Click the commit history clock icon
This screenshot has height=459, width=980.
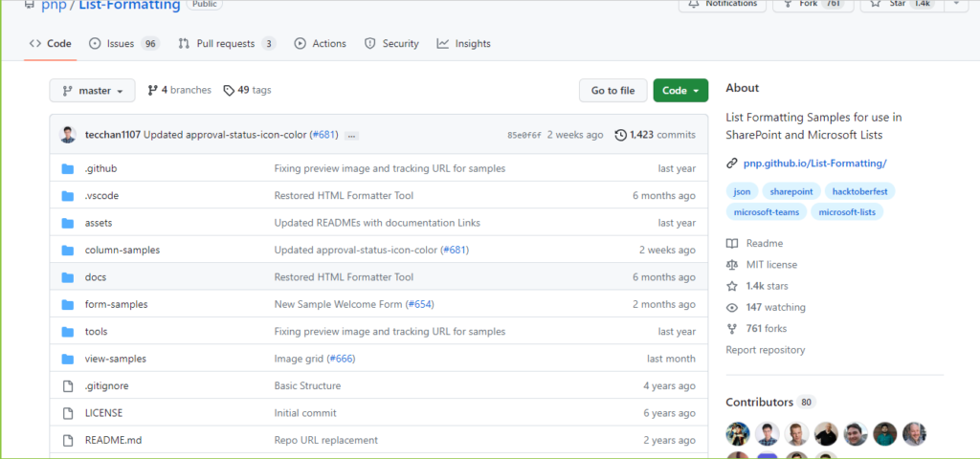(620, 135)
